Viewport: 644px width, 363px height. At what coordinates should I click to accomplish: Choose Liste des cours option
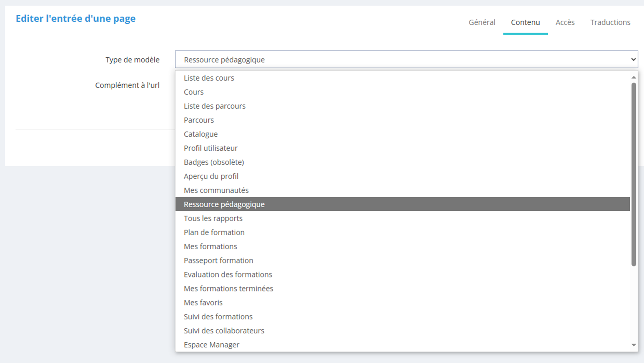[x=209, y=78]
